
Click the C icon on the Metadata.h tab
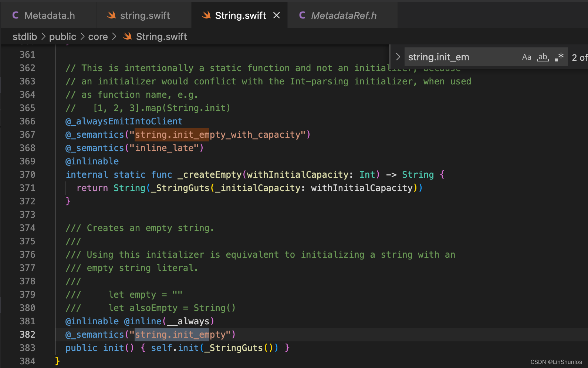click(x=16, y=15)
